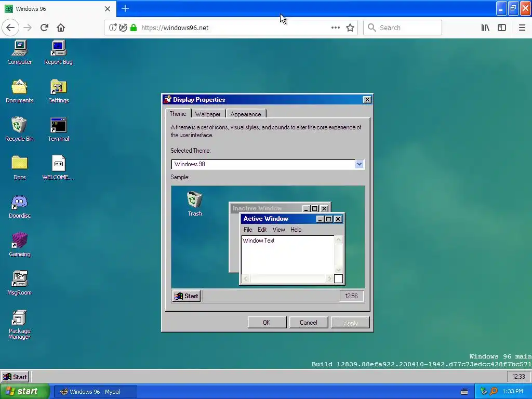Expand the Selected Theme dropdown
Screen dimensions: 532x399
[x=359, y=164]
